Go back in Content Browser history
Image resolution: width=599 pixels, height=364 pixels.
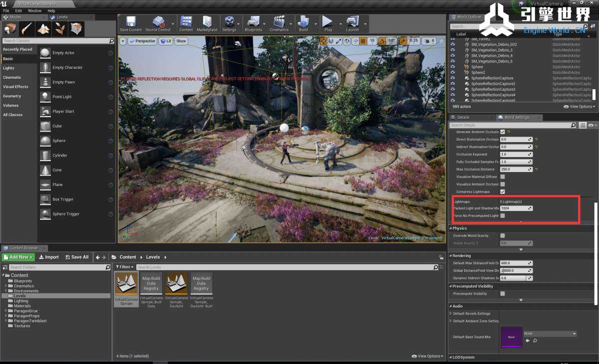[x=98, y=257]
